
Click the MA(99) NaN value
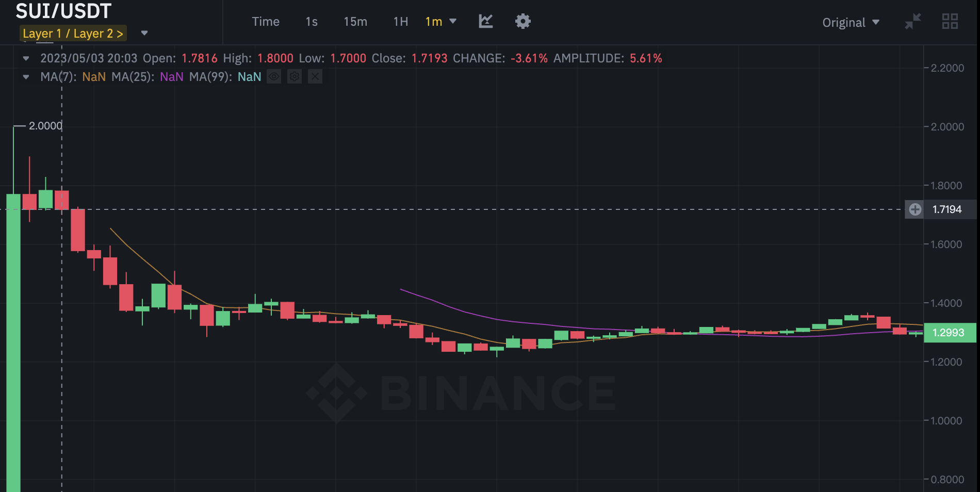click(x=249, y=77)
